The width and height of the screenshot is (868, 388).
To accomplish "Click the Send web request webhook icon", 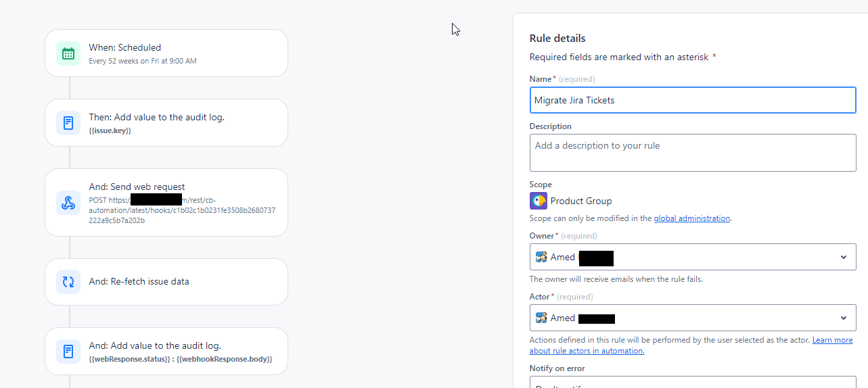I will point(68,203).
